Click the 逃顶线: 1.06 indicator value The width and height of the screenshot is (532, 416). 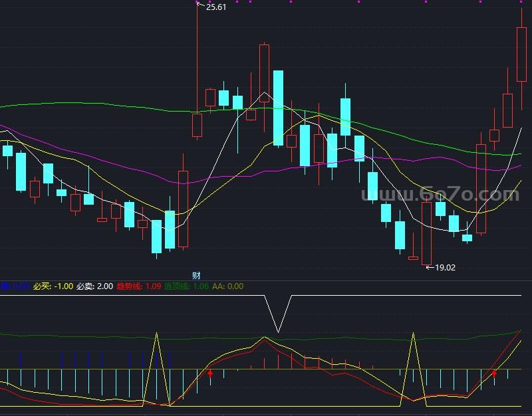pos(186,286)
